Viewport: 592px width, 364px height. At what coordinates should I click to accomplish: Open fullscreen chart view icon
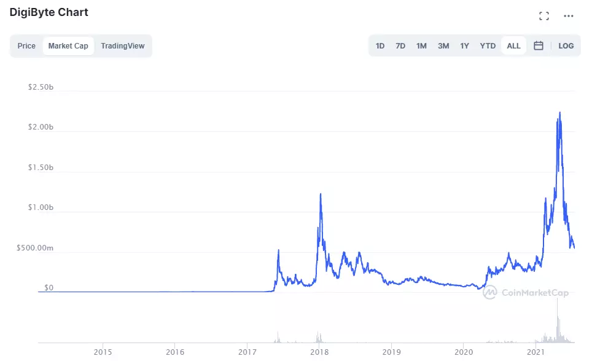tap(543, 16)
